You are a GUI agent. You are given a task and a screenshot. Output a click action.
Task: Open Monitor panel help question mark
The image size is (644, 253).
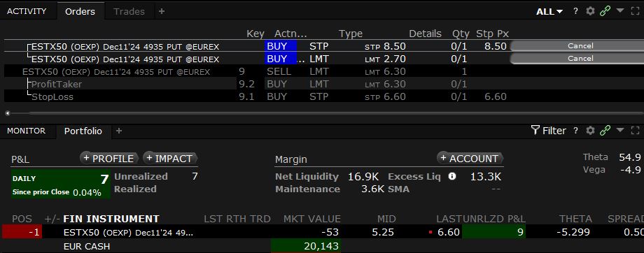tap(576, 131)
